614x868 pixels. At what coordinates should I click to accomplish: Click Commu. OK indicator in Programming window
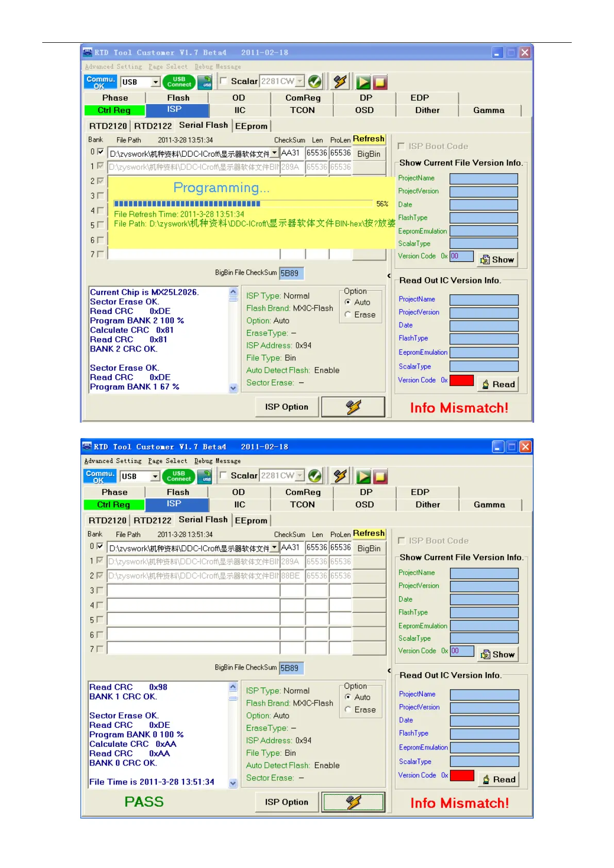tap(100, 82)
